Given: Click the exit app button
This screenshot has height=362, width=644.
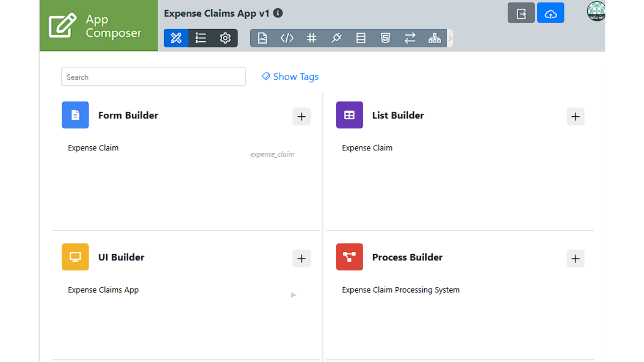Looking at the screenshot, I should click(x=521, y=14).
